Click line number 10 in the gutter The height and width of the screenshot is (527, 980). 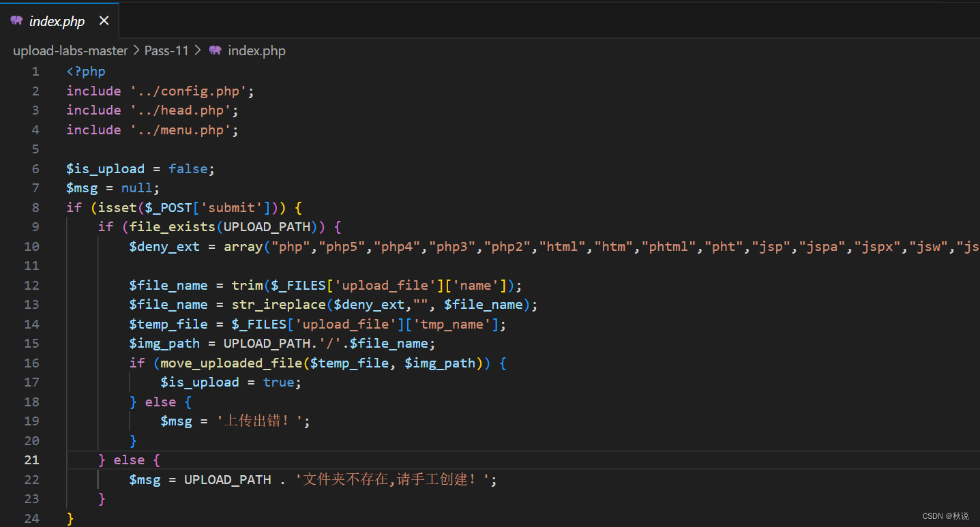tap(32, 246)
